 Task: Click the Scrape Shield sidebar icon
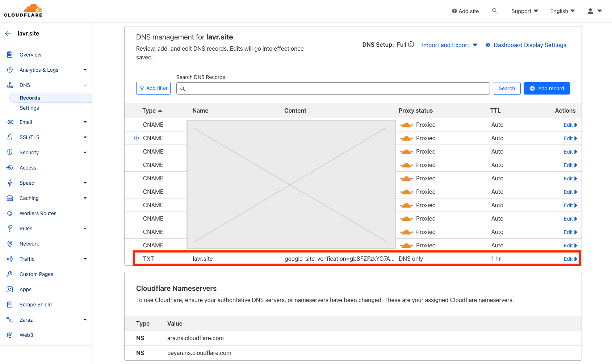pos(10,305)
